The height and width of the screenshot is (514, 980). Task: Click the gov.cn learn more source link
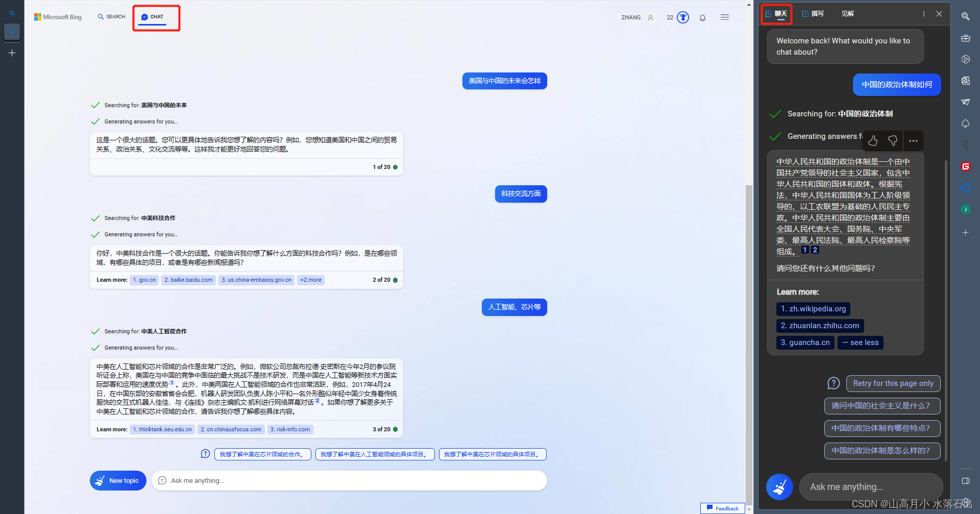pyautogui.click(x=144, y=280)
